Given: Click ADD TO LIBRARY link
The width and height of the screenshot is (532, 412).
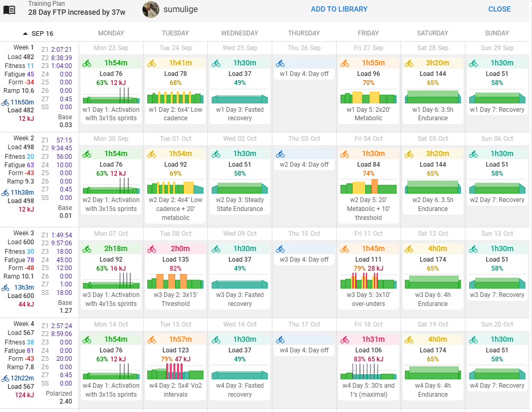Looking at the screenshot, I should coord(339,9).
